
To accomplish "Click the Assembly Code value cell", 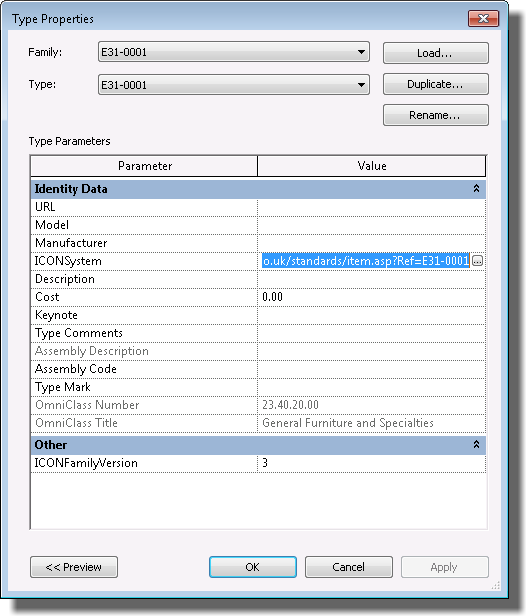I will click(x=372, y=369).
